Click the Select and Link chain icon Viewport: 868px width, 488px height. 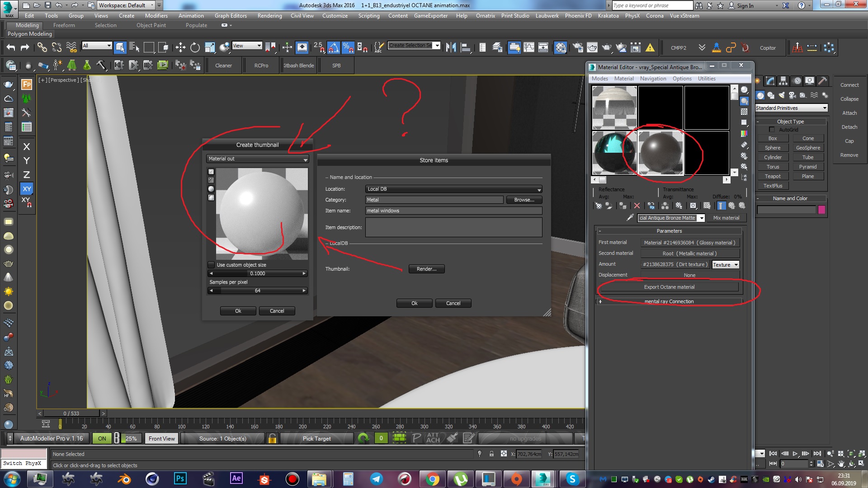click(42, 47)
